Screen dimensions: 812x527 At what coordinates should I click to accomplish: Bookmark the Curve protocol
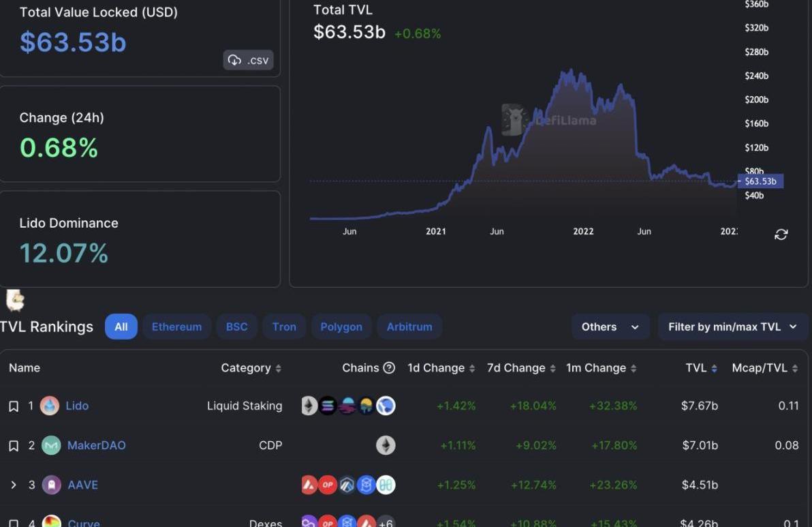pyautogui.click(x=14, y=523)
